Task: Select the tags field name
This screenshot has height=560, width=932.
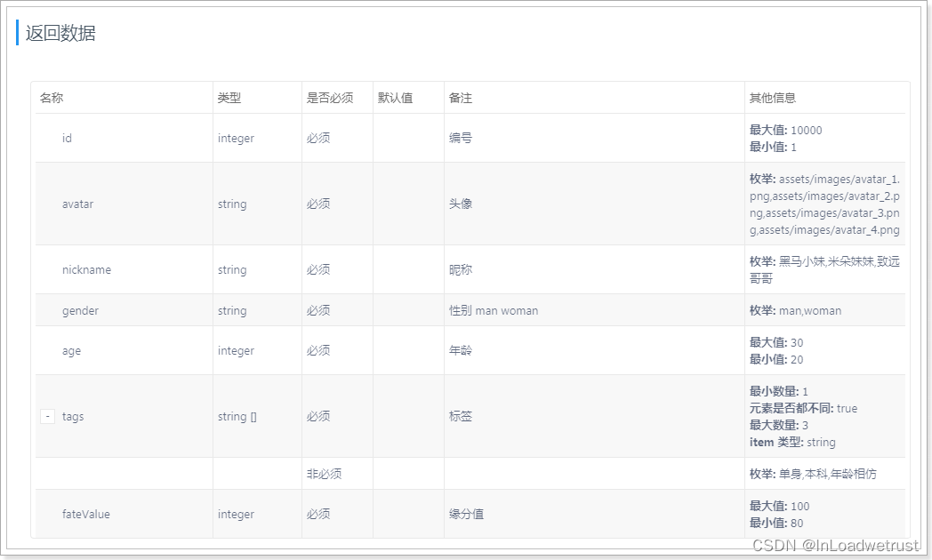Action: 73,416
